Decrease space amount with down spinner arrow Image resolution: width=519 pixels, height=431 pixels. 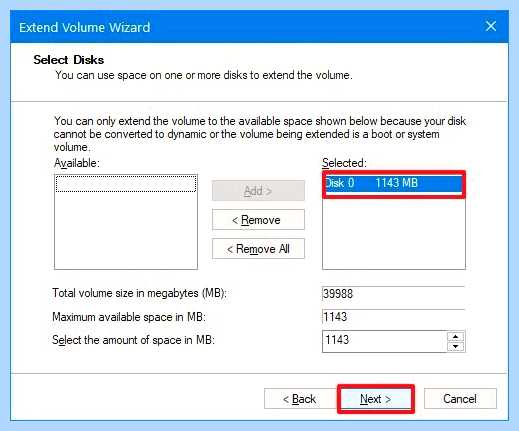pos(455,347)
